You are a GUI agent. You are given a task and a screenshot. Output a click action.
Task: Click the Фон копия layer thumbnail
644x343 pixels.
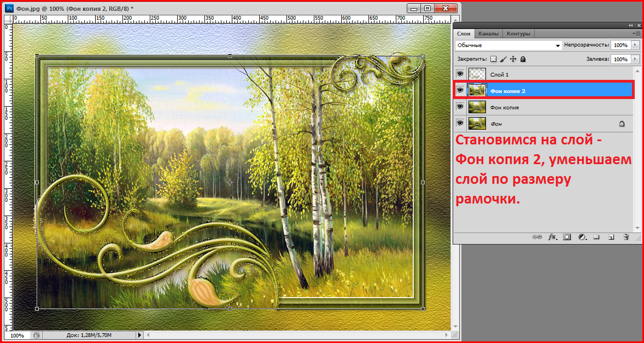tap(477, 107)
